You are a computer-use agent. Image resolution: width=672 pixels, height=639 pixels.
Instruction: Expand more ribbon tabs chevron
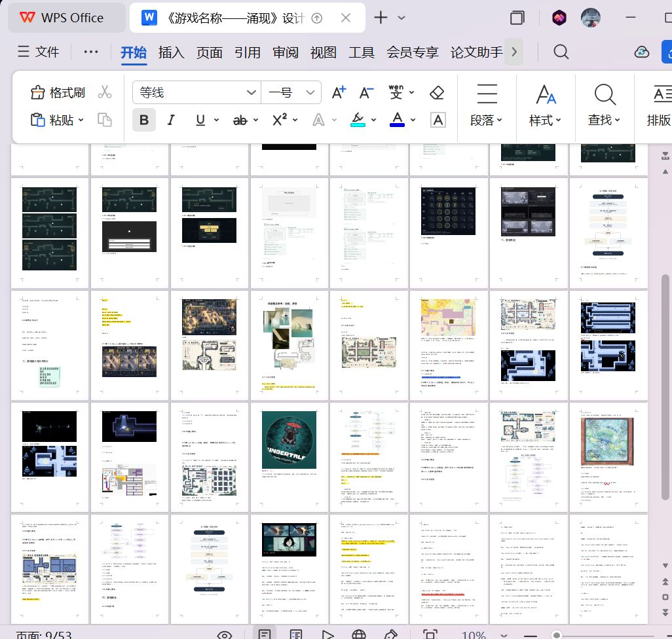click(x=514, y=52)
